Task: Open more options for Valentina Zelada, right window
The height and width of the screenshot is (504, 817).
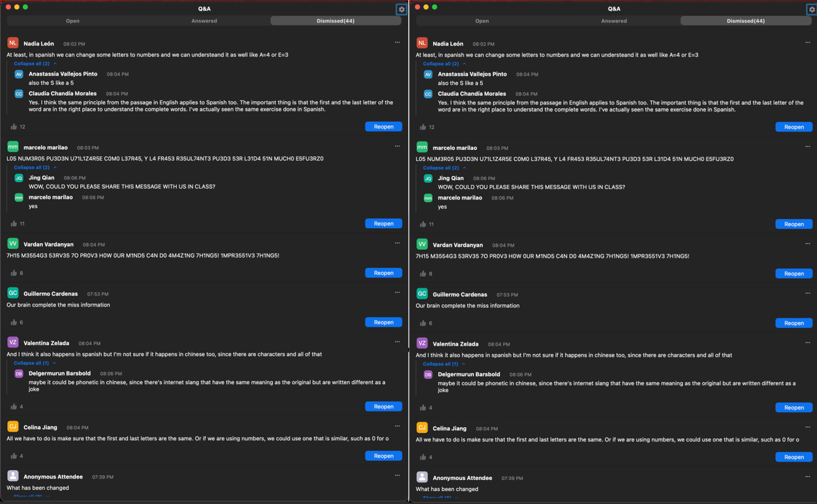Action: click(807, 342)
